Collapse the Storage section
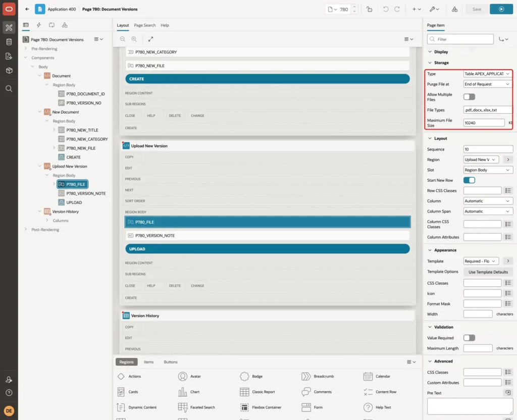This screenshot has width=517, height=420. click(x=430, y=63)
